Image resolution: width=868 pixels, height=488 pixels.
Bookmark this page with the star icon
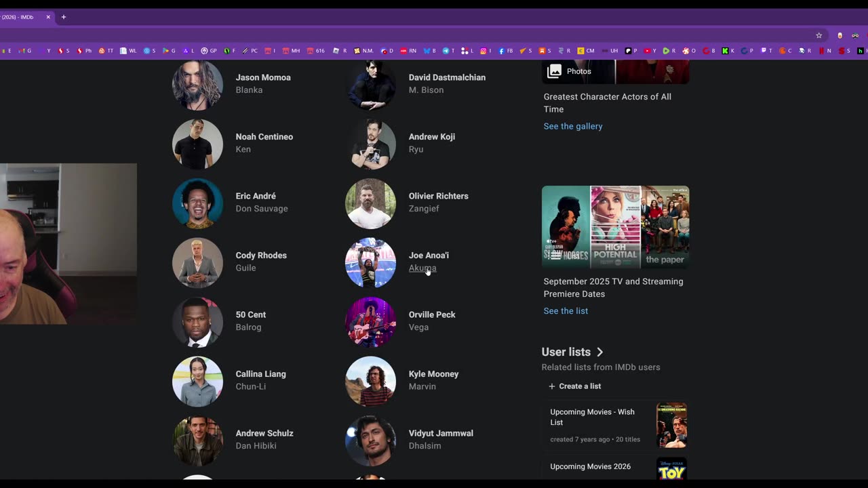tap(818, 35)
